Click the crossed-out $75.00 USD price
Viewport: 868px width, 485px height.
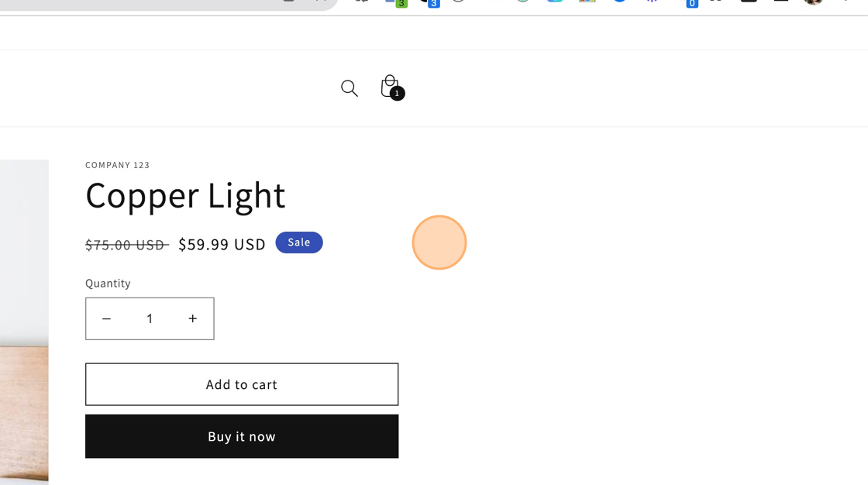pos(127,245)
